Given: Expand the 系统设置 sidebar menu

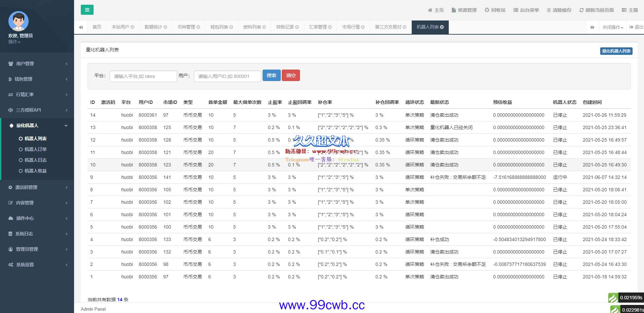Looking at the screenshot, I should [x=37, y=265].
